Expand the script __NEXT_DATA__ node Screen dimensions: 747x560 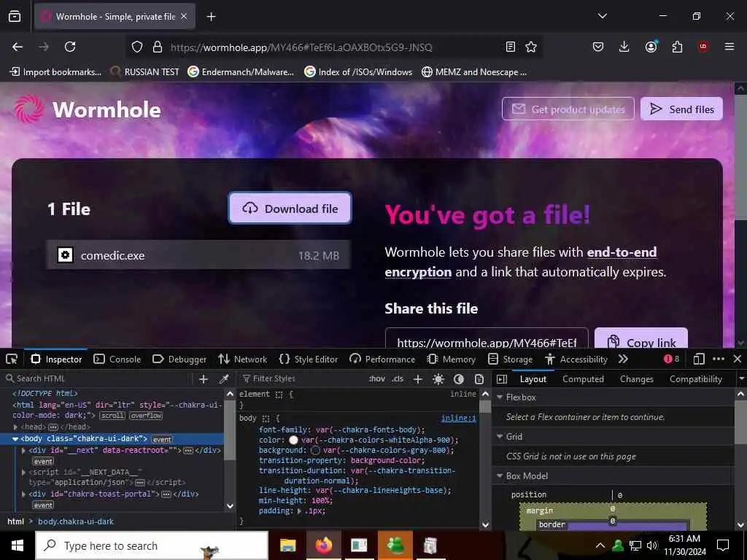[x=23, y=472]
